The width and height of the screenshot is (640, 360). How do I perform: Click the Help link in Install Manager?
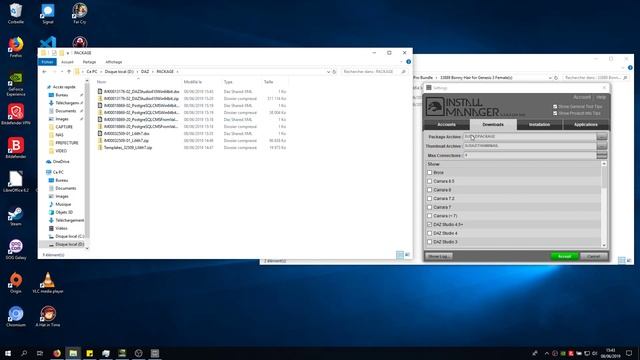coord(601,97)
